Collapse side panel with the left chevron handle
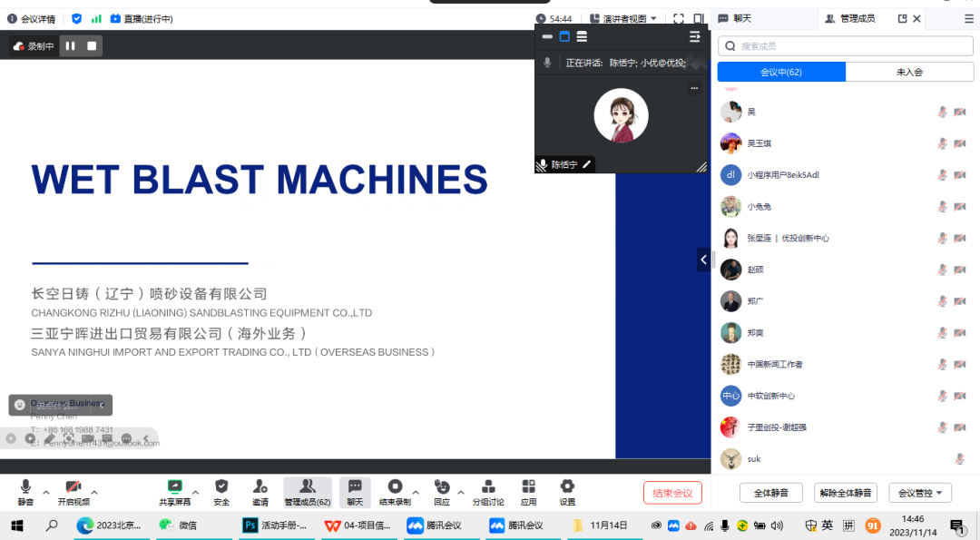980x540 pixels. [x=704, y=260]
